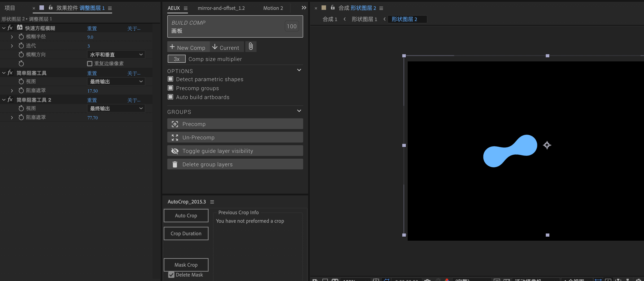Toggle Auto build artboards option
The width and height of the screenshot is (644, 281).
tap(170, 97)
